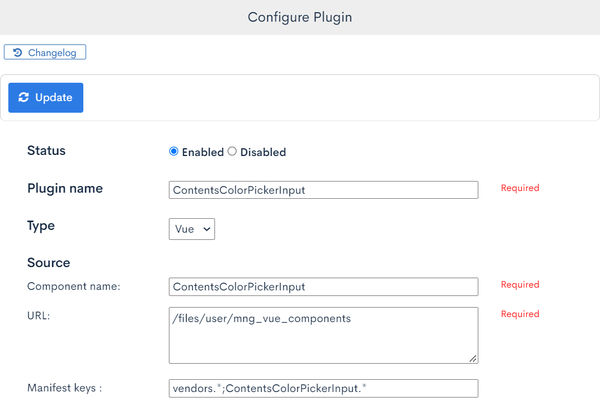Click the Required text beside URL

click(520, 314)
